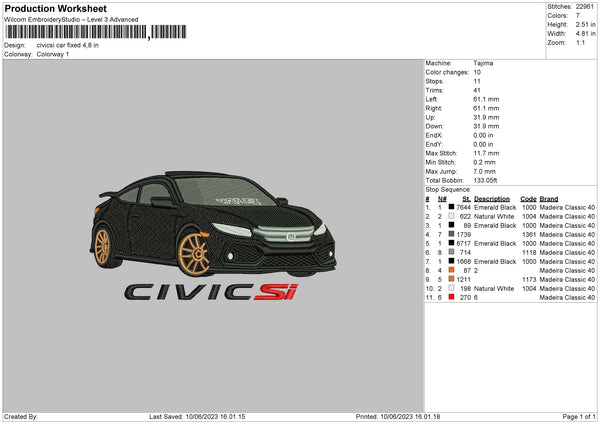Select design name civicsi car fixed 4,8 in
600x424 pixels.
click(x=67, y=45)
